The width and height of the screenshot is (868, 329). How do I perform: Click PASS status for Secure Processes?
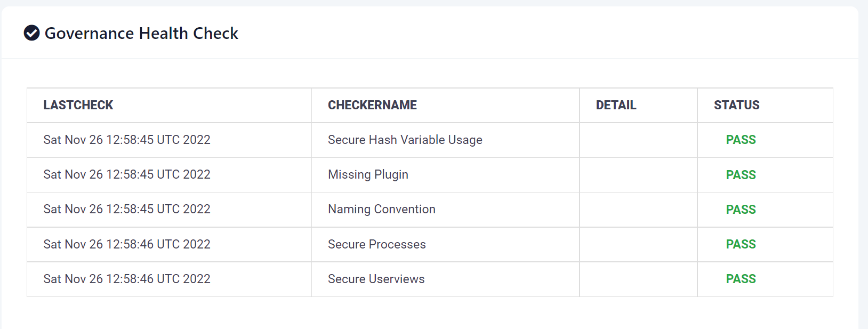741,244
